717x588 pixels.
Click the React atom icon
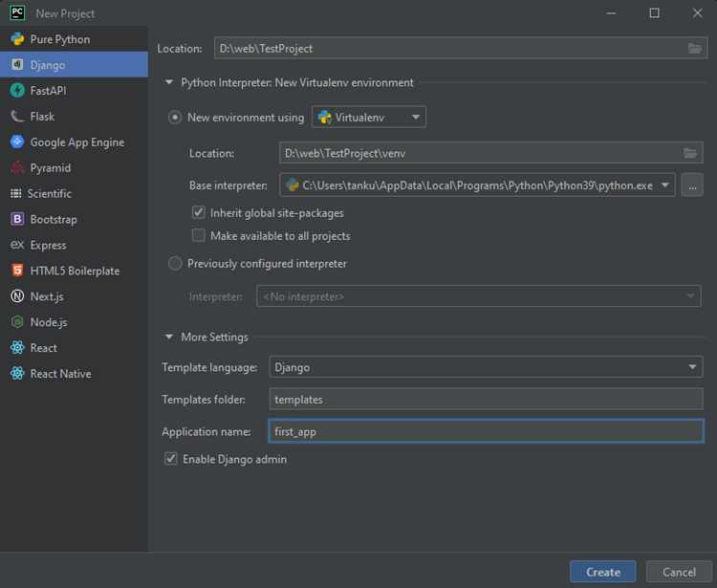coord(17,347)
